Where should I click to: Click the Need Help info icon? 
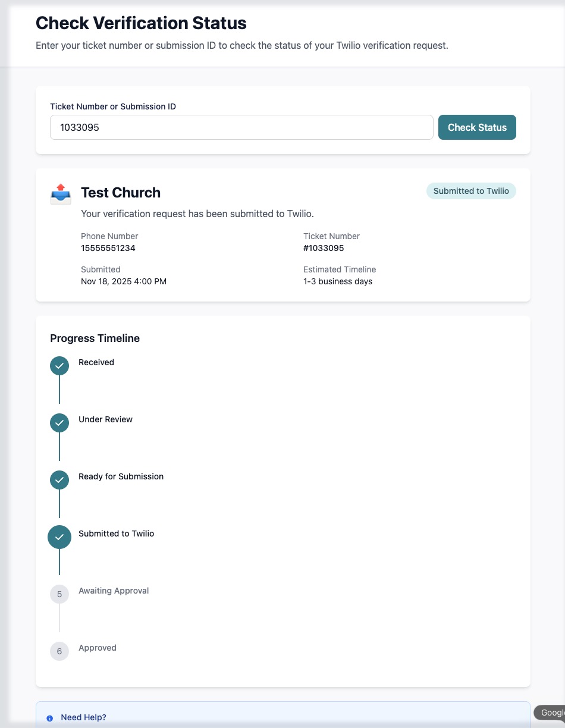pos(50,718)
